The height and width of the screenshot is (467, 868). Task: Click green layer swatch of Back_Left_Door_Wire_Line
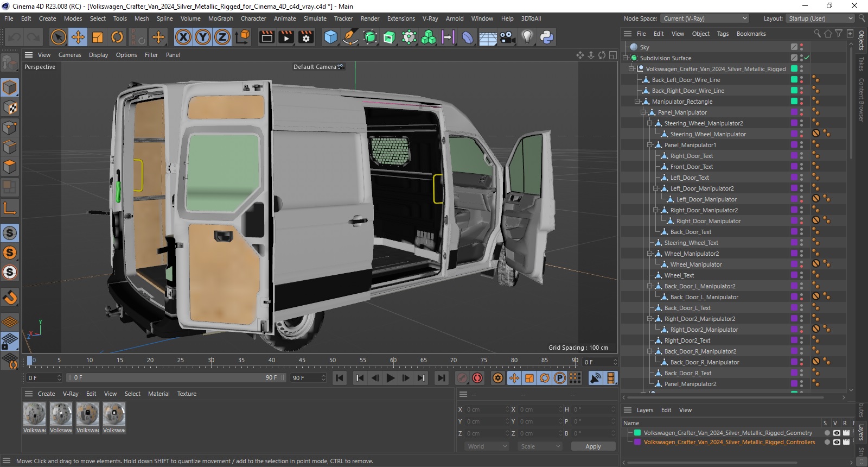[794, 80]
